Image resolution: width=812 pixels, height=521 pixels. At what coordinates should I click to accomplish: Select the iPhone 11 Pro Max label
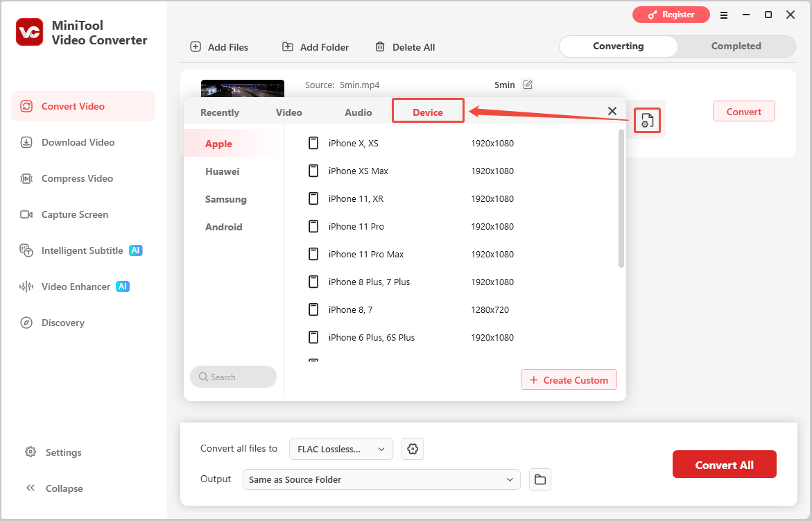tap(365, 255)
